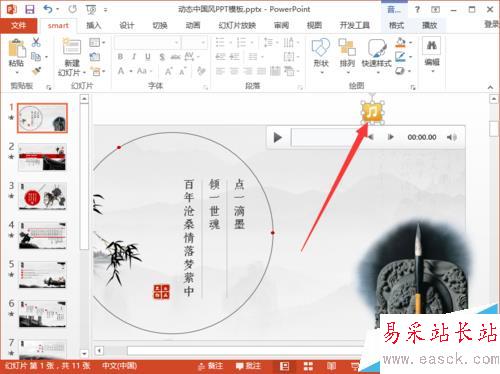Expand the Paste options arrow
Viewport: 500px width, 374px height.
point(17,72)
